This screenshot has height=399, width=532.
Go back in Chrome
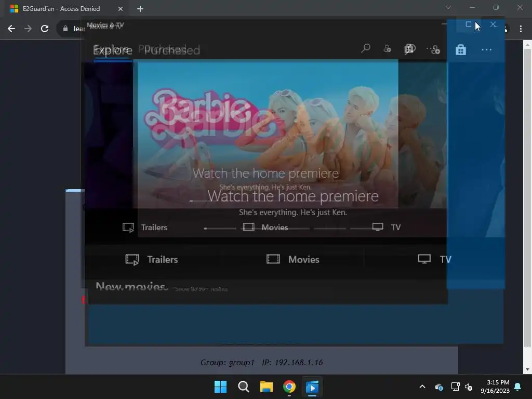click(11, 29)
